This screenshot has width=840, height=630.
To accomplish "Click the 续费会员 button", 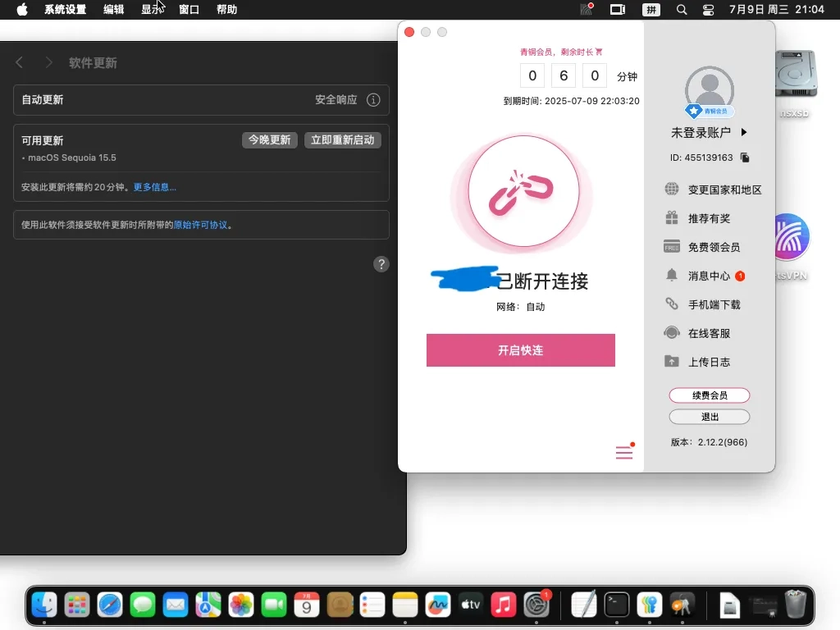I will 710,395.
